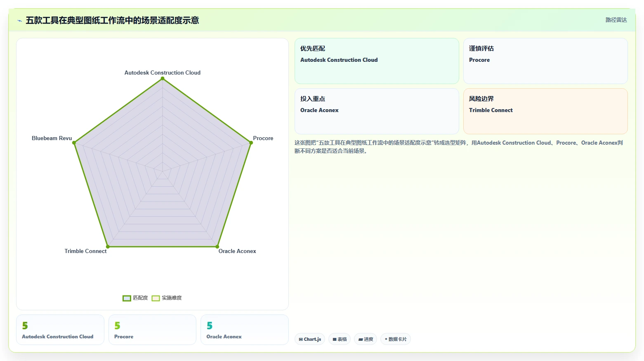
Task: Click the 数据卡片 chip
Action: [x=396, y=339]
